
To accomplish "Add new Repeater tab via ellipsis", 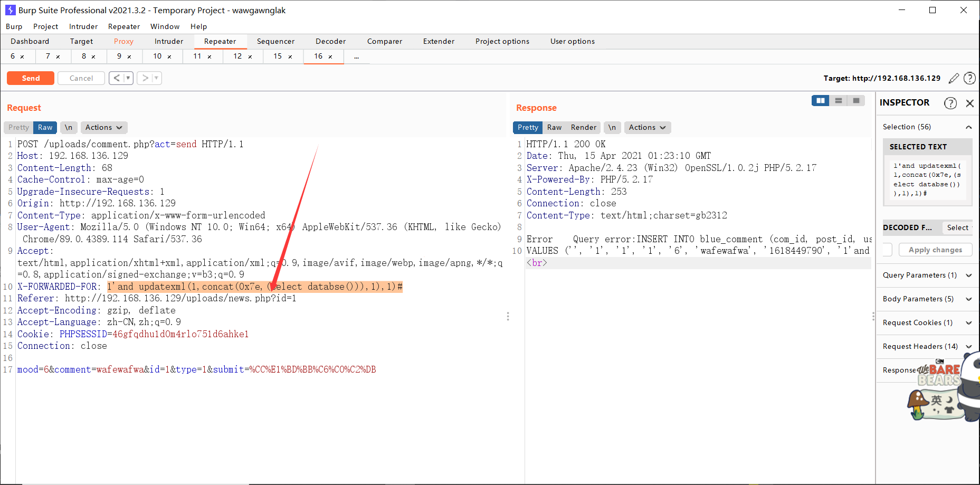I will (357, 56).
